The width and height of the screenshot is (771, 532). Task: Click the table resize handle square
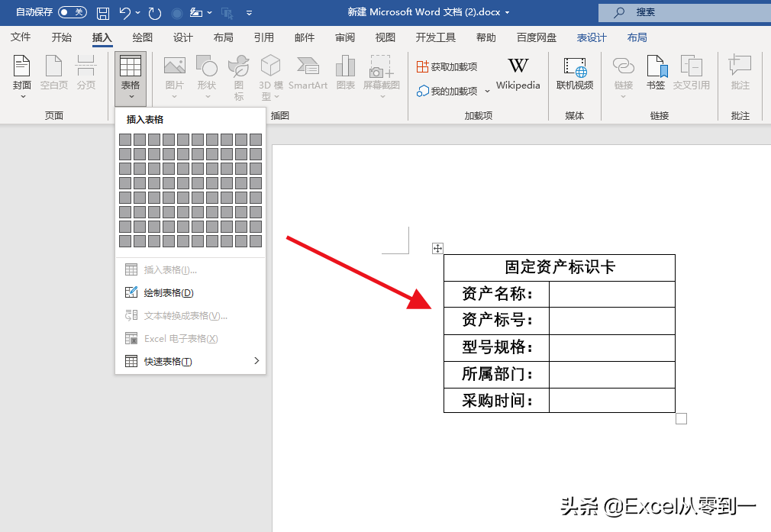tap(681, 419)
